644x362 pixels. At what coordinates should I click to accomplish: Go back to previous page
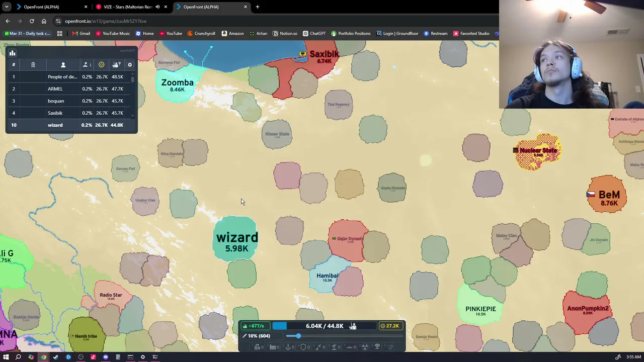[8, 21]
